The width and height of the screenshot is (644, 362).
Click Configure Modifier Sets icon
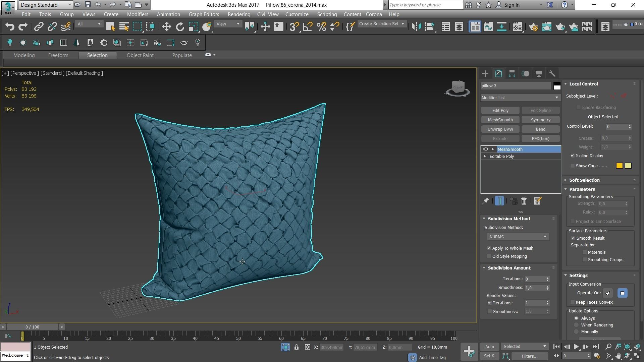click(x=537, y=201)
